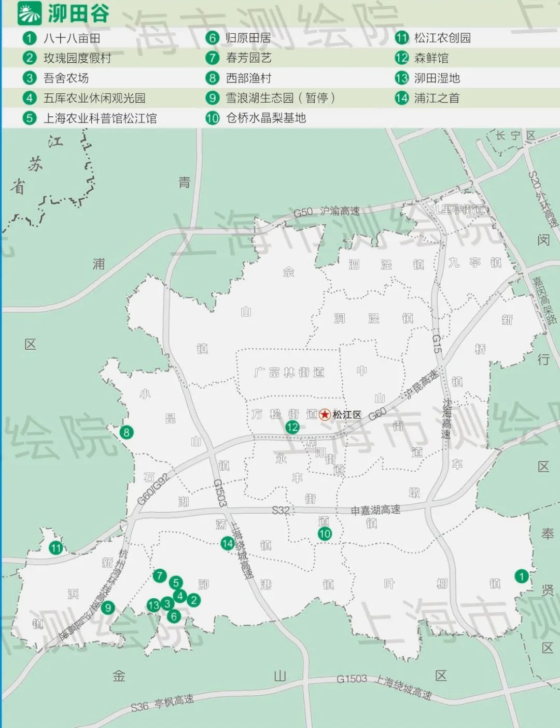
Task: Click legend number 5 beside 上海农业科普馆松江馆
Action: (30, 118)
